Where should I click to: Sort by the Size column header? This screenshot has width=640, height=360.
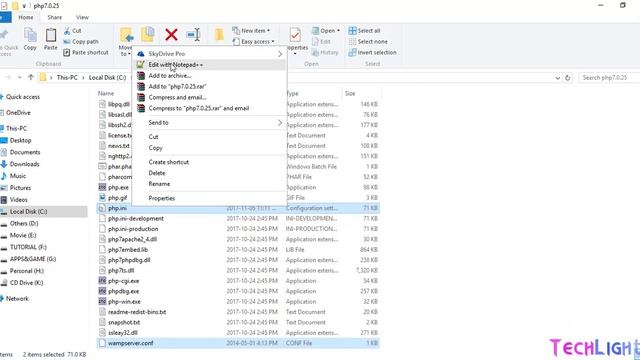tap(350, 93)
